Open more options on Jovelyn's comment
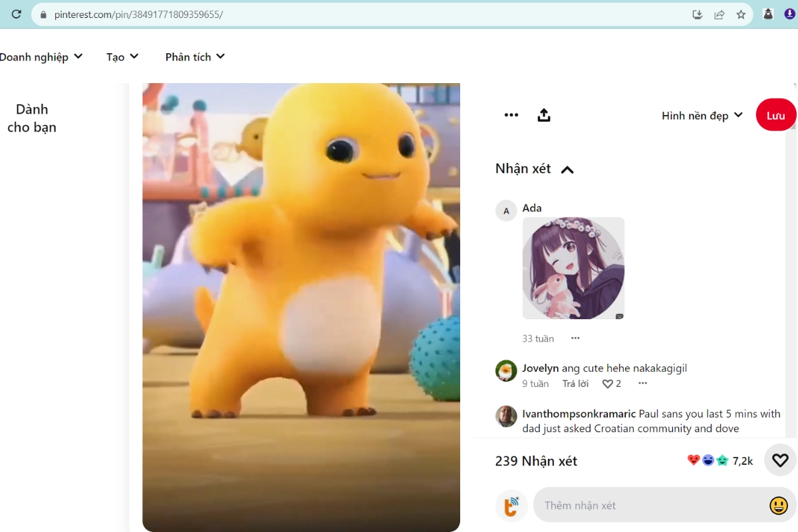Viewport: 798px width, 532px height. click(642, 383)
